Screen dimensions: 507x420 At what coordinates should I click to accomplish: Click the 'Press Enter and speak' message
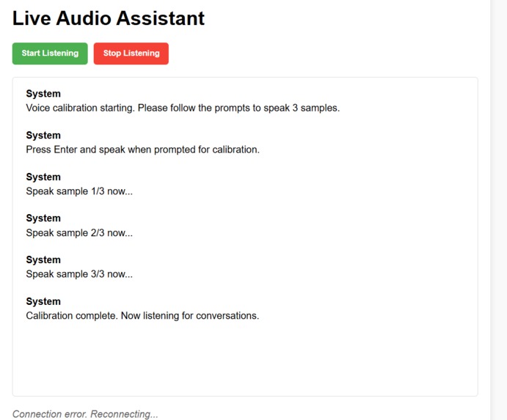tap(142, 150)
